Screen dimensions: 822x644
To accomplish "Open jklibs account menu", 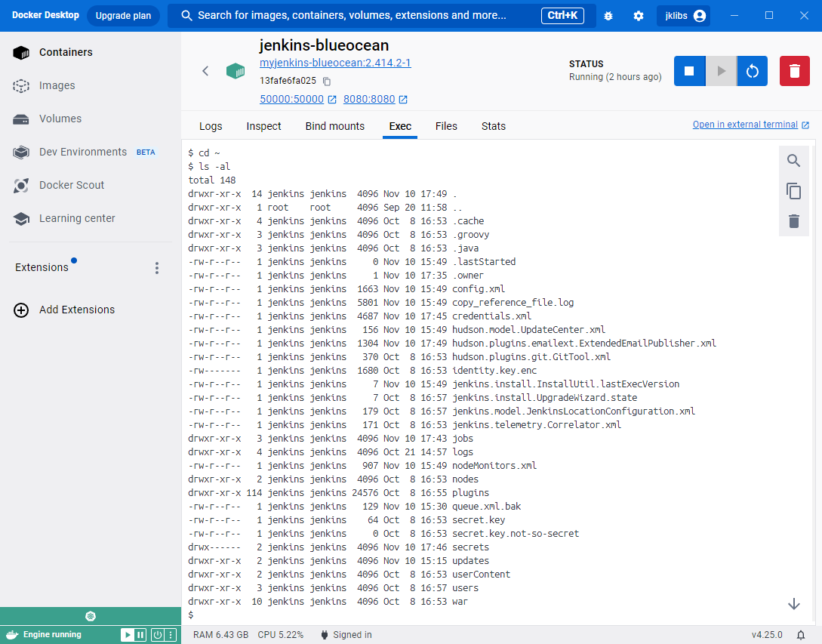I will [684, 16].
